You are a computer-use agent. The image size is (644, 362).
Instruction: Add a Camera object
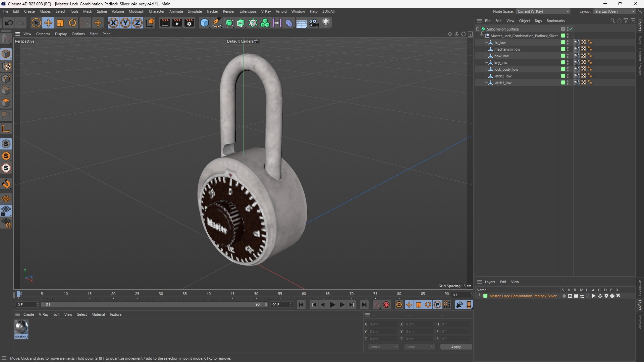(x=314, y=23)
